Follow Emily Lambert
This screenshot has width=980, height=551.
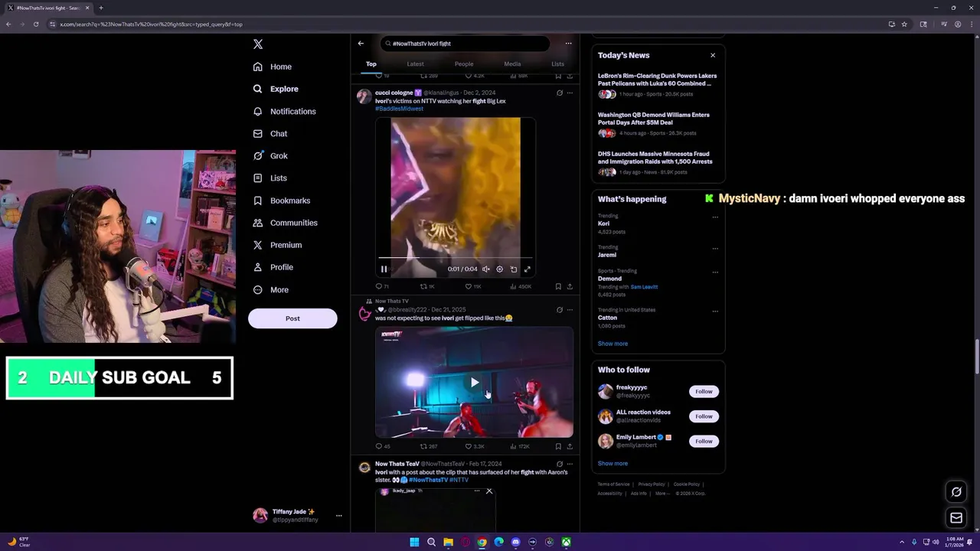click(704, 442)
